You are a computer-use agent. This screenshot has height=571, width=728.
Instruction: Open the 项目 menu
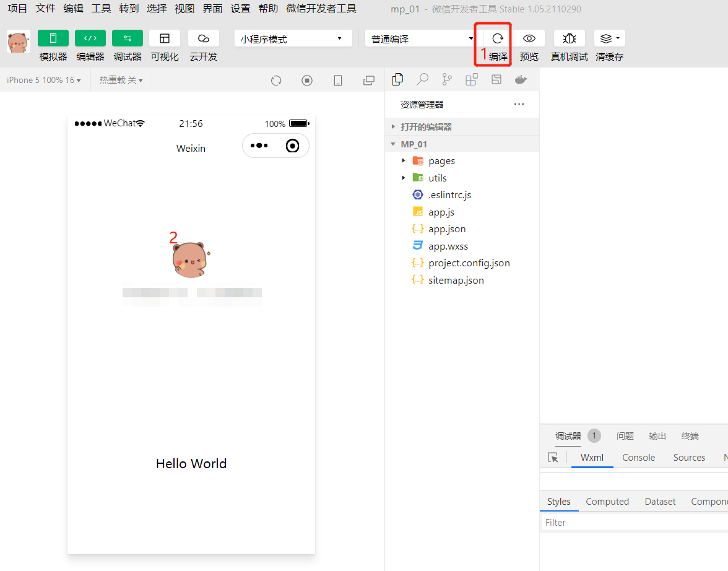click(17, 9)
